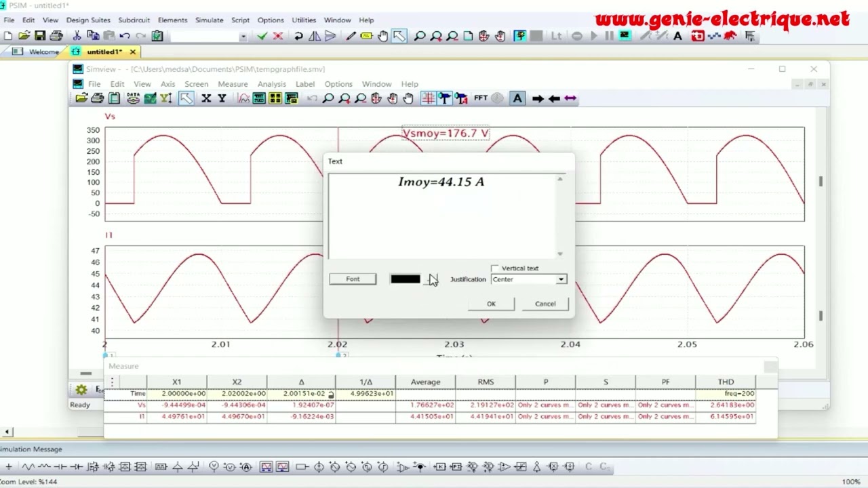Click the left black arrow icon in Simview
Viewport: 868px width, 488px height.
click(x=554, y=98)
